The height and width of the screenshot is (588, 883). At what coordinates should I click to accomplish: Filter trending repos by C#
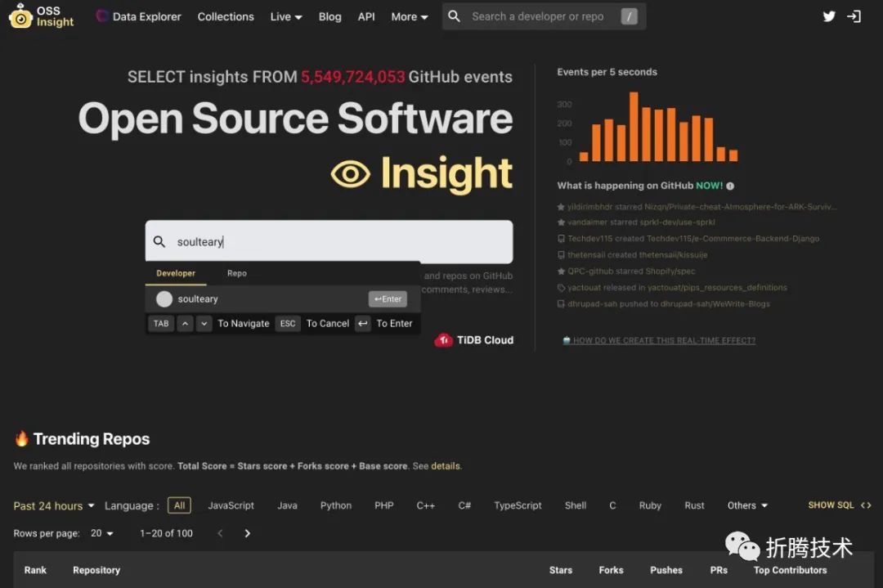click(x=464, y=505)
